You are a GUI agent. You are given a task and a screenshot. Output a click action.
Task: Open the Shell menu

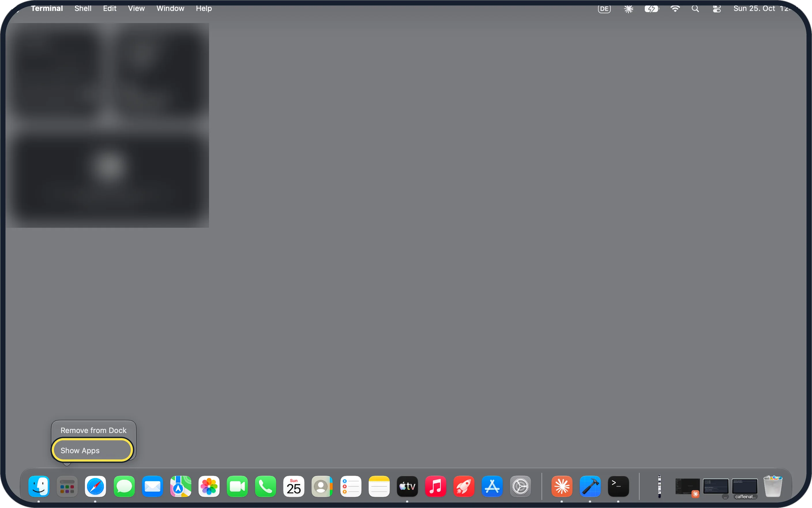[x=83, y=8]
